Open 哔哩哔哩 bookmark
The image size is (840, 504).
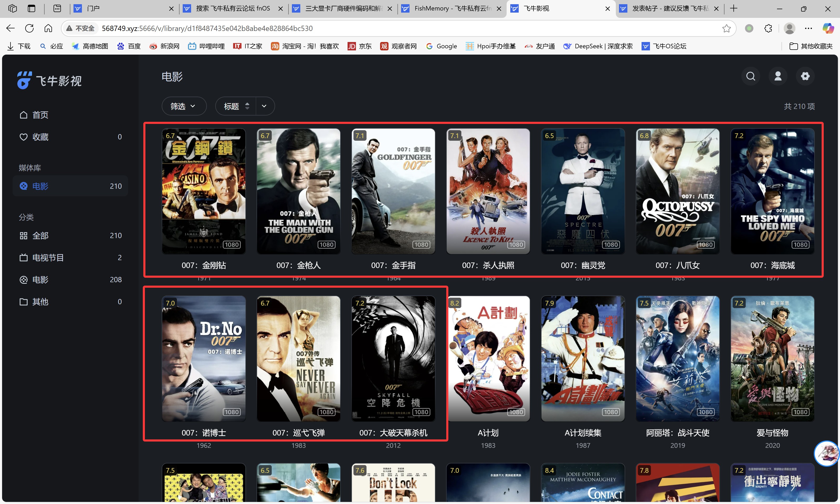tap(206, 46)
